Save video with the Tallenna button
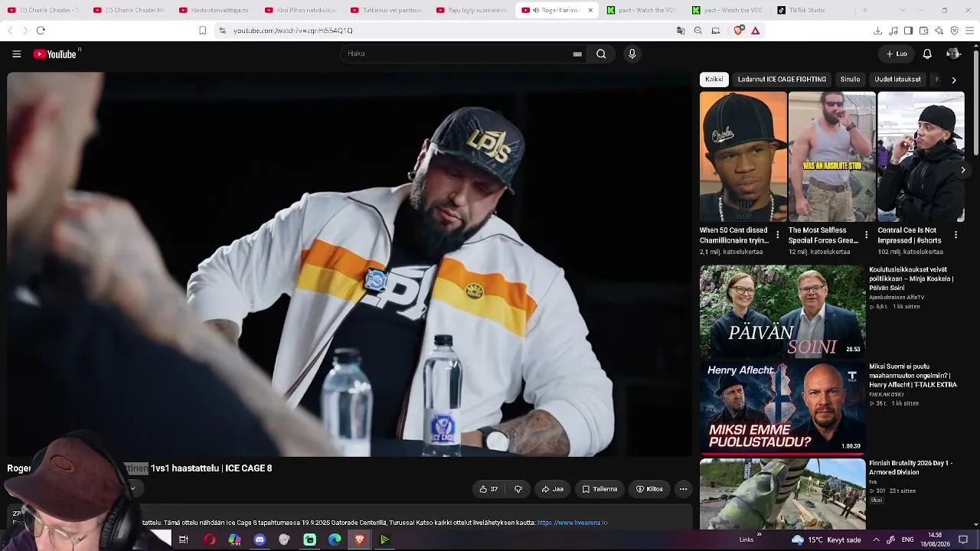The height and width of the screenshot is (551, 980). tap(599, 489)
